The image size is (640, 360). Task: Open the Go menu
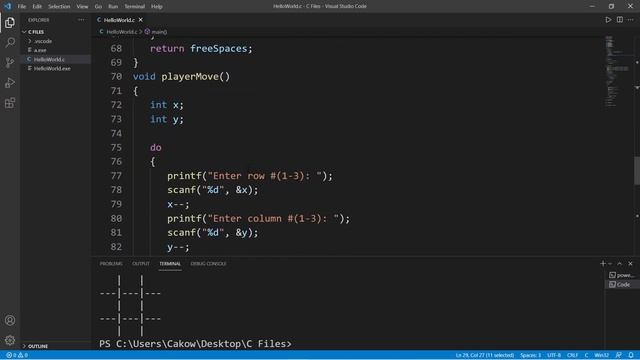click(98, 6)
